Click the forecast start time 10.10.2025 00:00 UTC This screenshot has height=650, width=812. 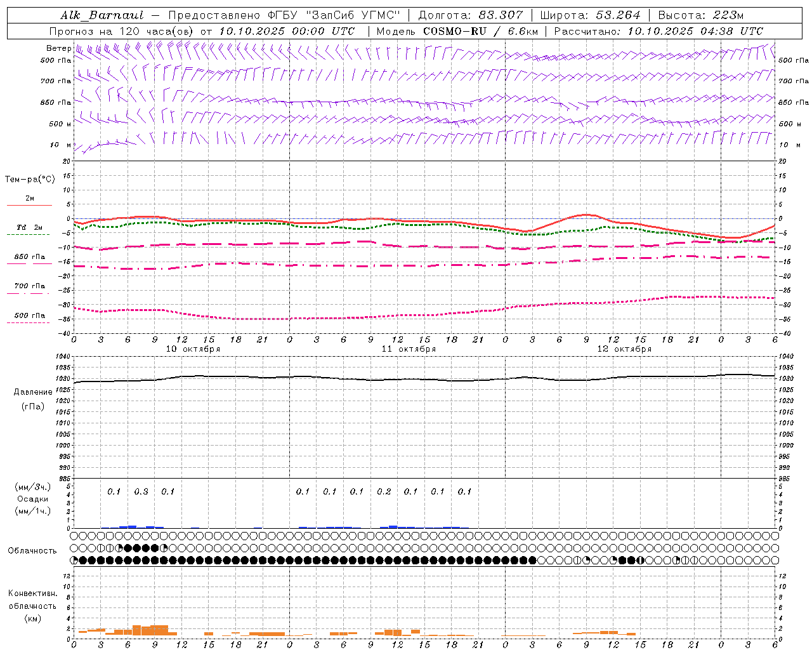pos(287,31)
